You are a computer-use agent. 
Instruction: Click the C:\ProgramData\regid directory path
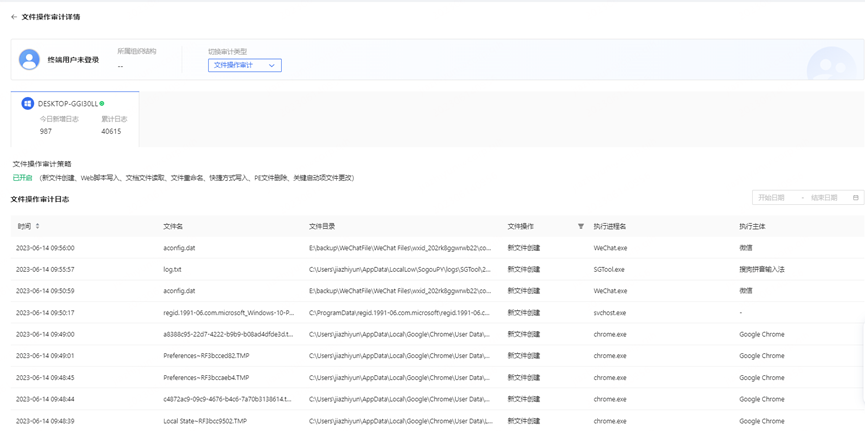coord(400,312)
